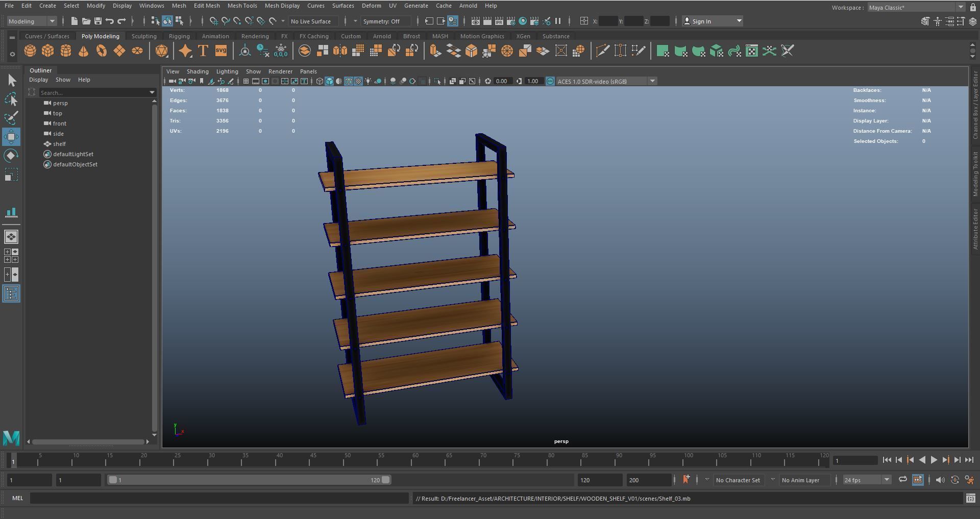980x519 pixels.
Task: Select the Multi-Cut tool icon
Action: tap(602, 51)
